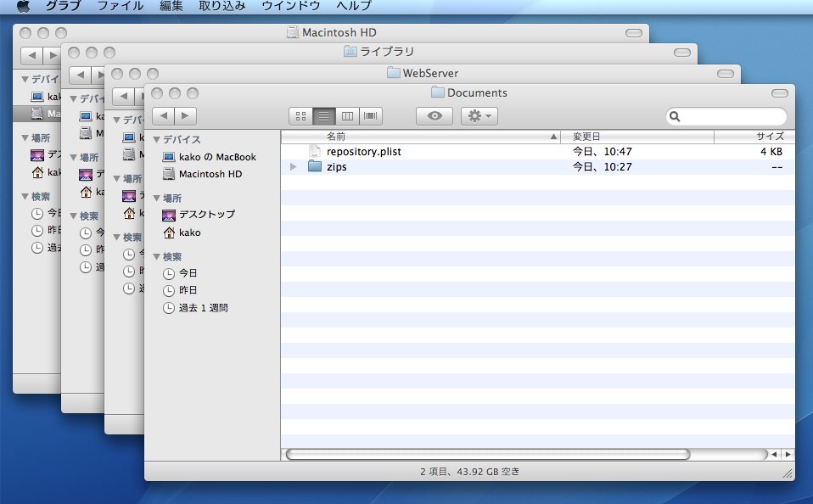This screenshot has width=813, height=504.
Task: Open the グラブ application menu
Action: pos(64,6)
